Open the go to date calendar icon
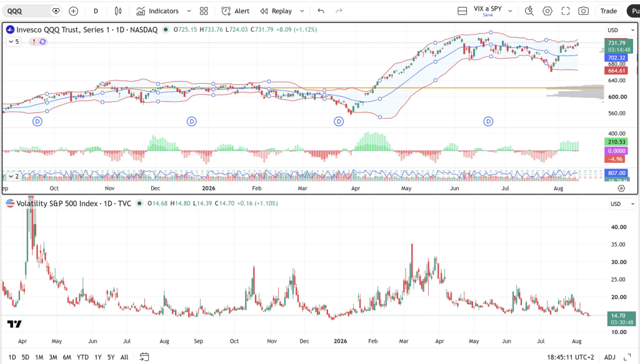 [x=144, y=357]
